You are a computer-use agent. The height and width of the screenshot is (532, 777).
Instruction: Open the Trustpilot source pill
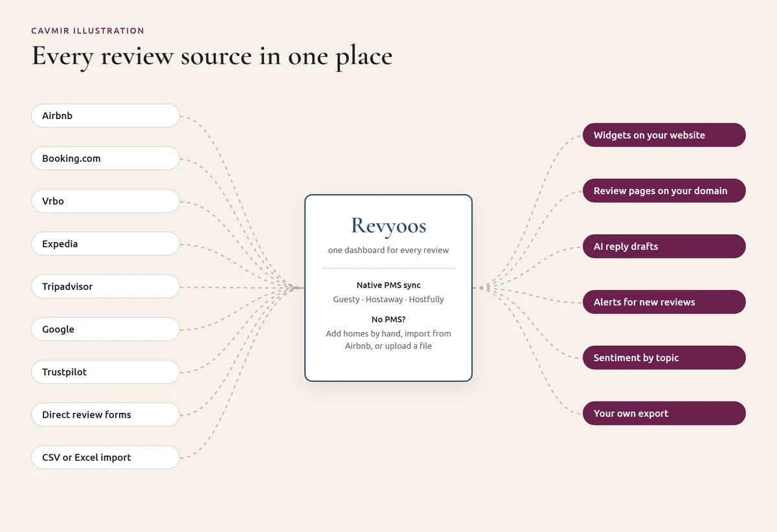(106, 372)
